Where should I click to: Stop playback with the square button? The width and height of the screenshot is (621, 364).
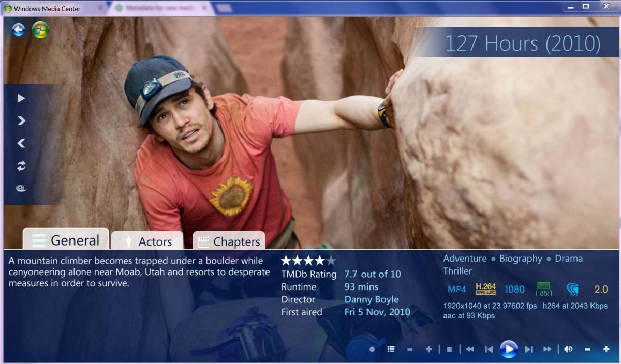449,350
